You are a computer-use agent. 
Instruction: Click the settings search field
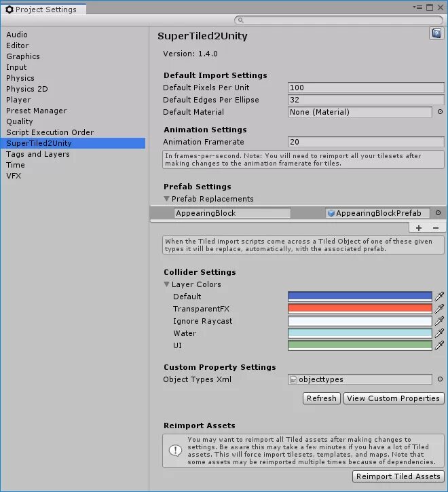339,20
